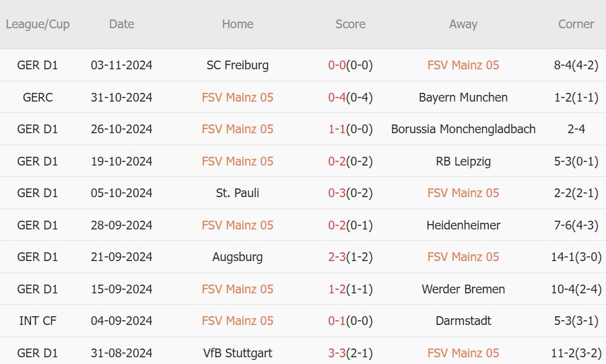This screenshot has height=364, width=606.
Task: Open RB Leipzig team link
Action: (463, 161)
